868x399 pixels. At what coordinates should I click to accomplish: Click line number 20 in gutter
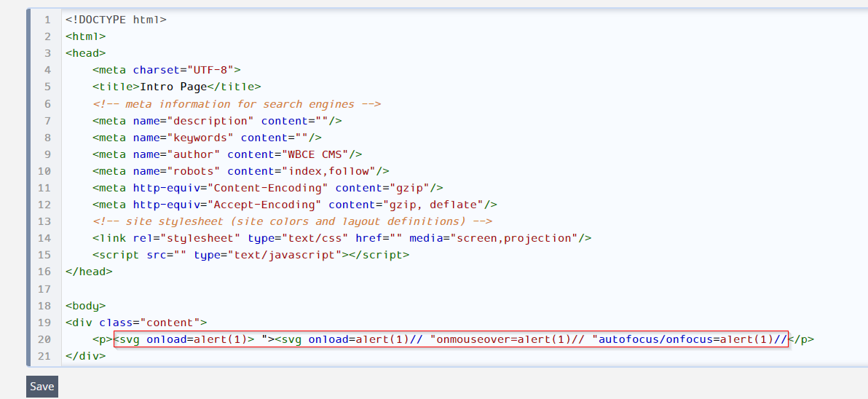[x=44, y=339]
